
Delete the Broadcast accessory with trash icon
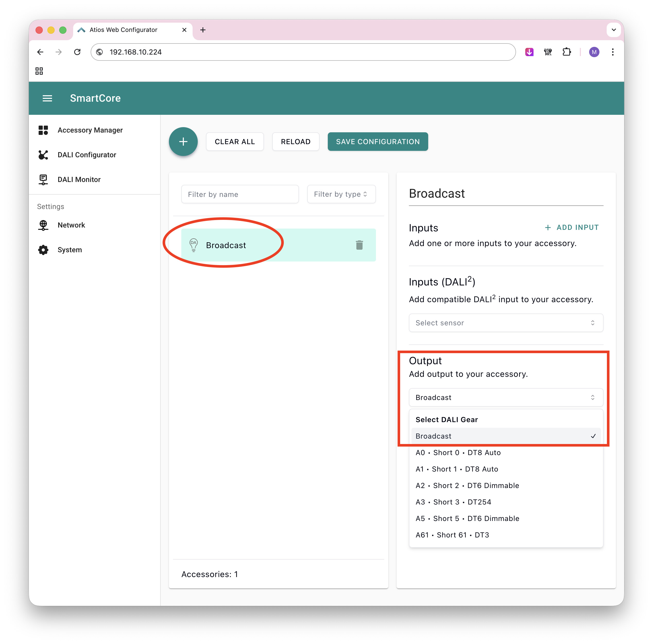(x=359, y=245)
